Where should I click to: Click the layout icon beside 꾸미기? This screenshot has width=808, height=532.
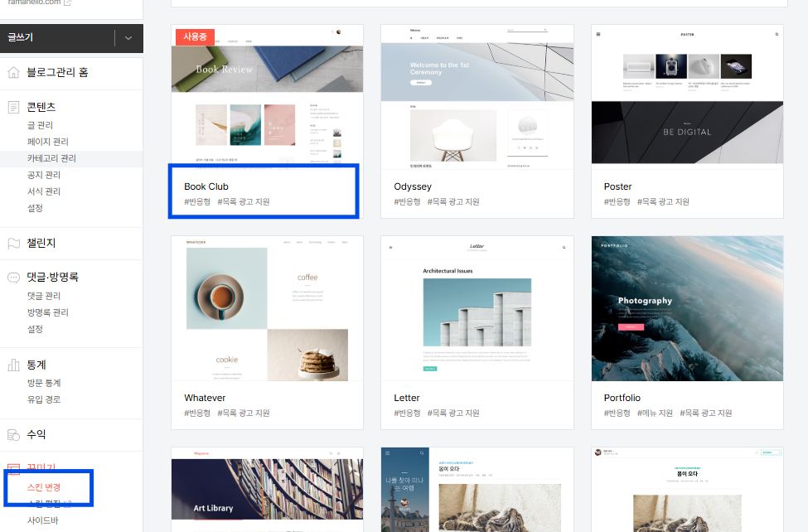click(x=14, y=468)
